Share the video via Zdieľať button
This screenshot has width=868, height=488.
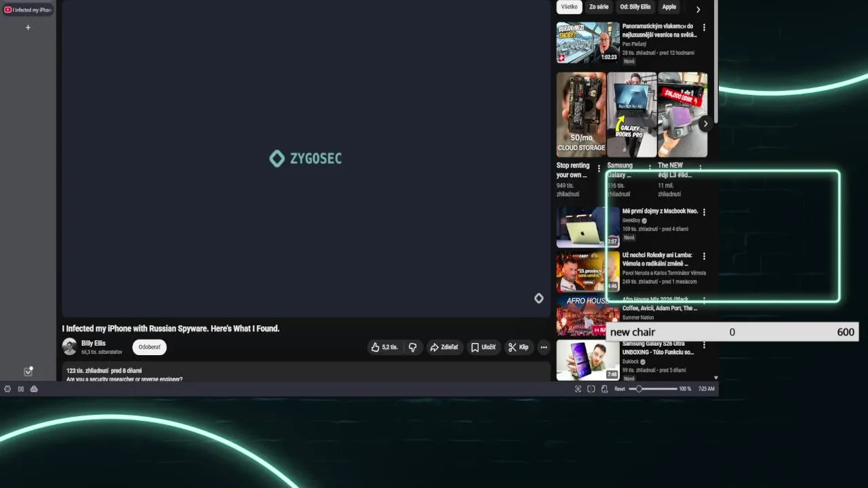(x=444, y=347)
